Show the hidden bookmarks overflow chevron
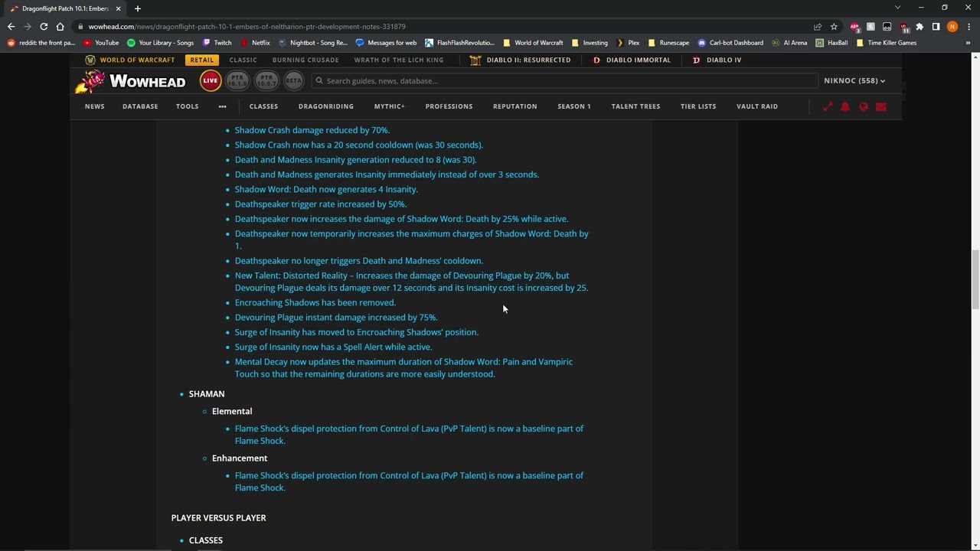980x551 pixels. (x=968, y=43)
